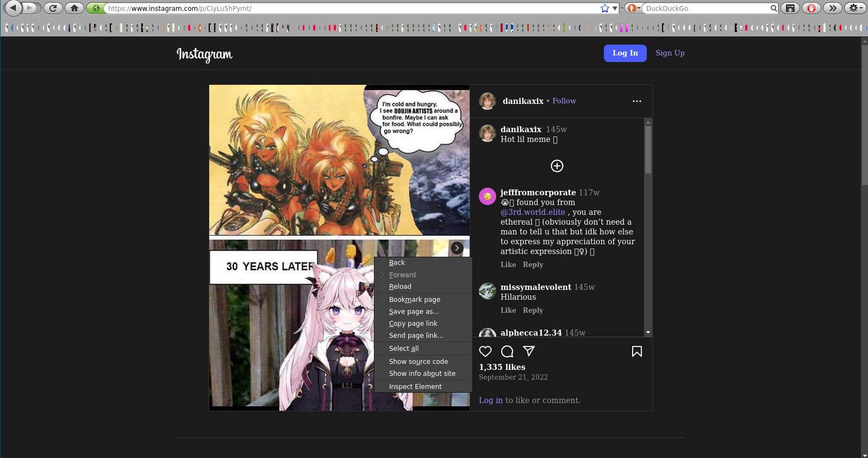View the 1,335 likes list

click(x=502, y=367)
